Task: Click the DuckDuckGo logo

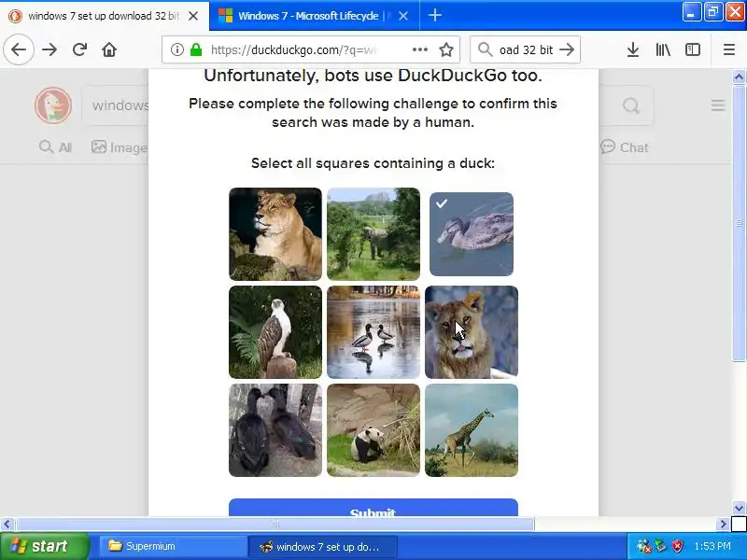Action: click(x=53, y=105)
